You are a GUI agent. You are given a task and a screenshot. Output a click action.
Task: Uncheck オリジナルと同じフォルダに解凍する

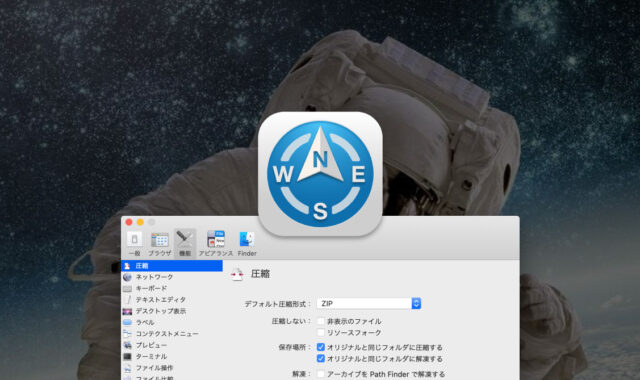(x=321, y=359)
